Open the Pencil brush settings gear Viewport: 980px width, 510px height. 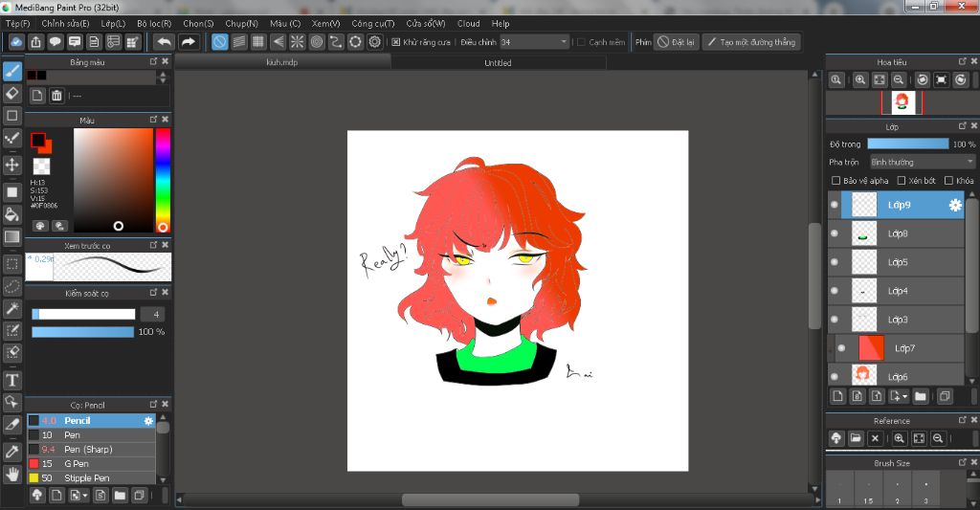(x=148, y=421)
